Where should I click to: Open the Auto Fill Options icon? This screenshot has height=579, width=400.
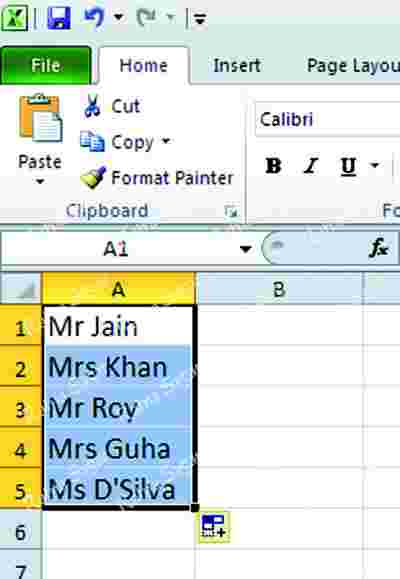(214, 527)
